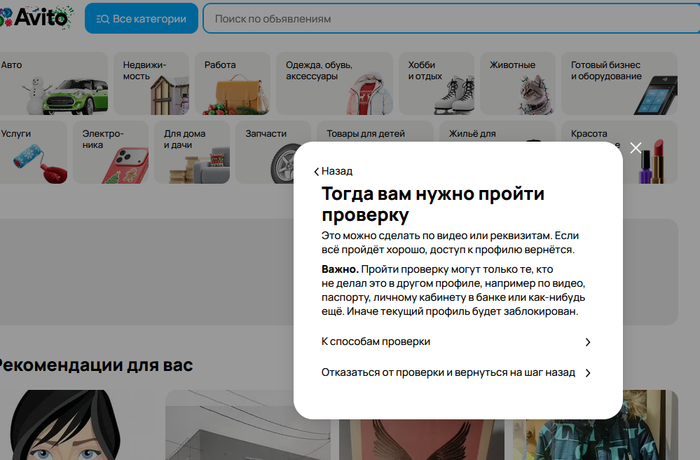Open the Работа category with briefcase

tap(232, 84)
